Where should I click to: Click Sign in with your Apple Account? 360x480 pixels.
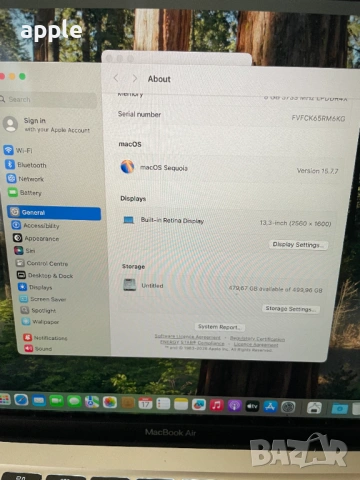pos(47,125)
